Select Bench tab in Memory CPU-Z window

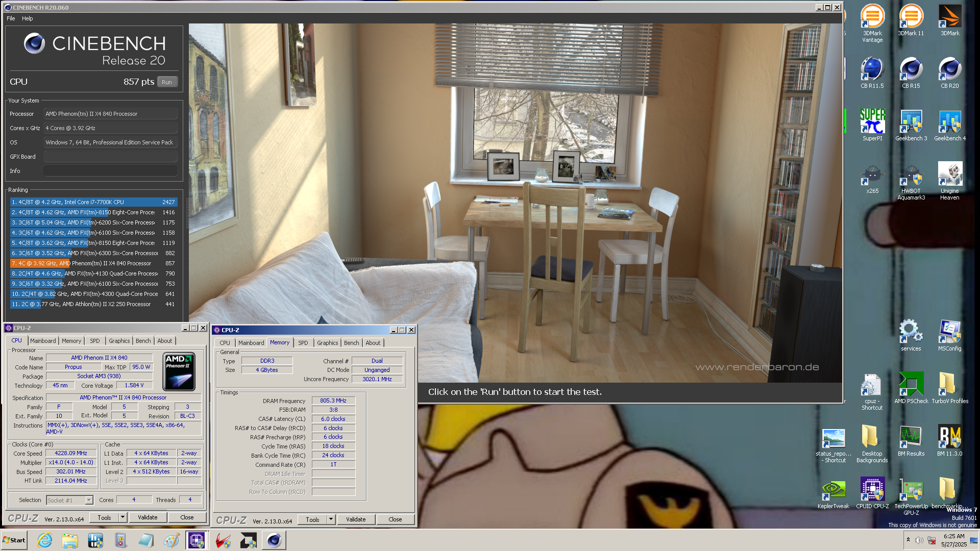click(x=351, y=343)
